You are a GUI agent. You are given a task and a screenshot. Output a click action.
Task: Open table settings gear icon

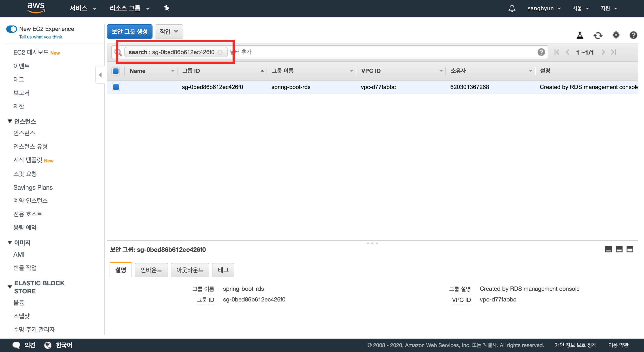click(616, 35)
